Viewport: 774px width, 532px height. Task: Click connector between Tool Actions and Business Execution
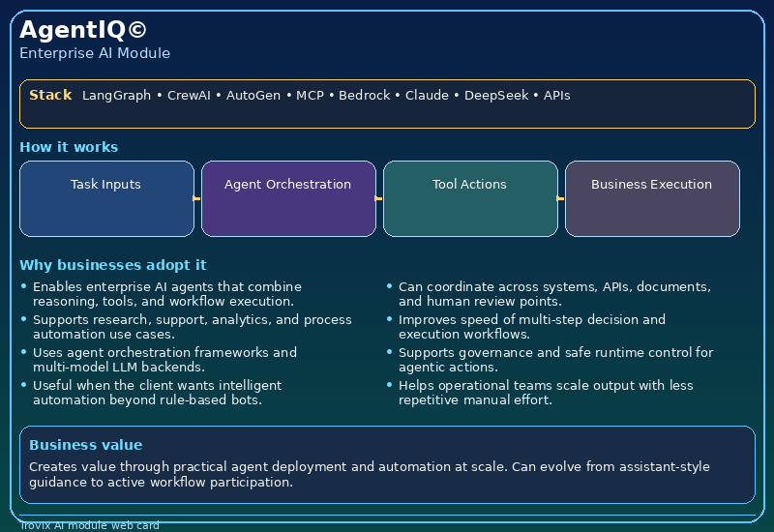(x=561, y=198)
